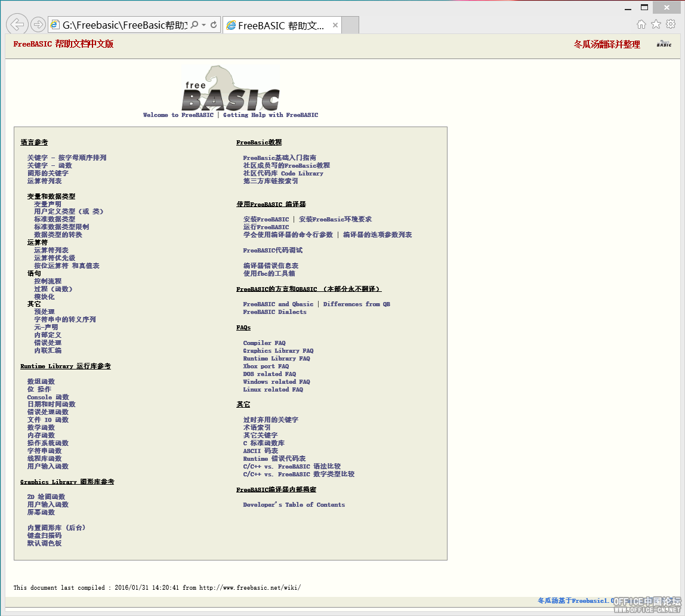Open 数据类型的转换 link
Image resolution: width=685 pixels, height=616 pixels.
[58, 235]
